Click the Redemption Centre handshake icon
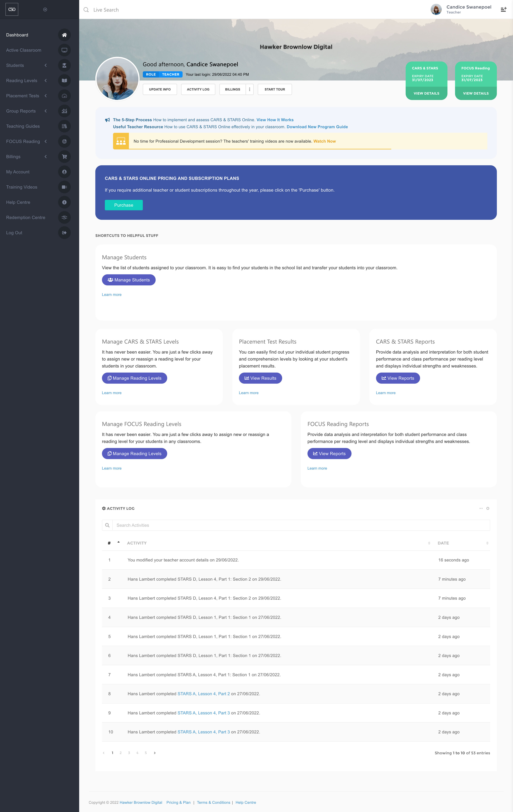Viewport: 513px width, 812px height. click(x=64, y=217)
